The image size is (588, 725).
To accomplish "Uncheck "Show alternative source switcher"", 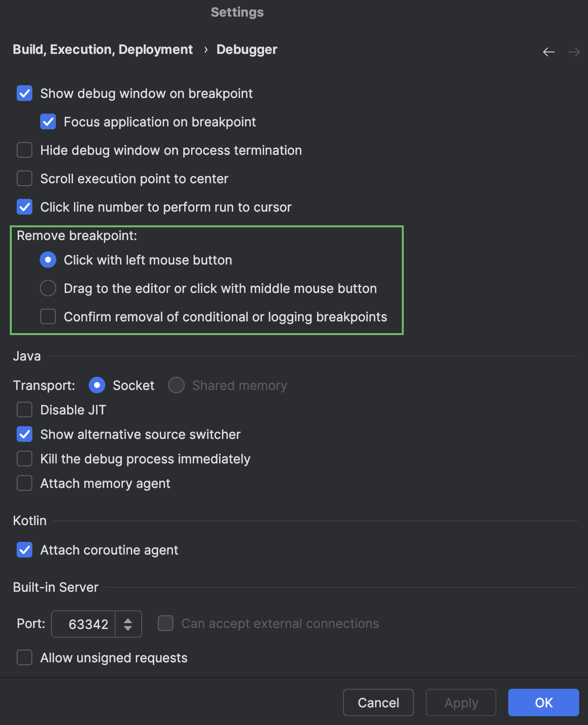I will (24, 434).
